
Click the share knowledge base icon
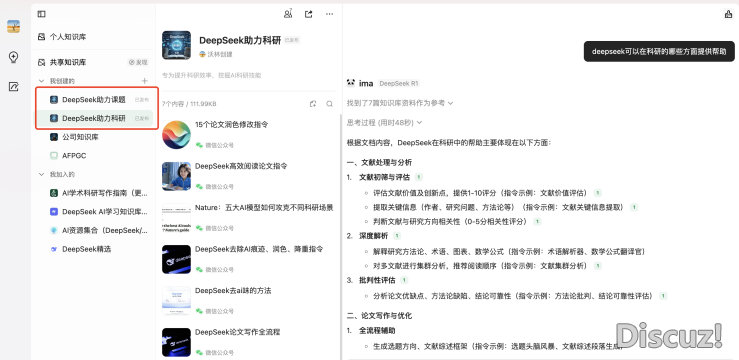[x=309, y=14]
